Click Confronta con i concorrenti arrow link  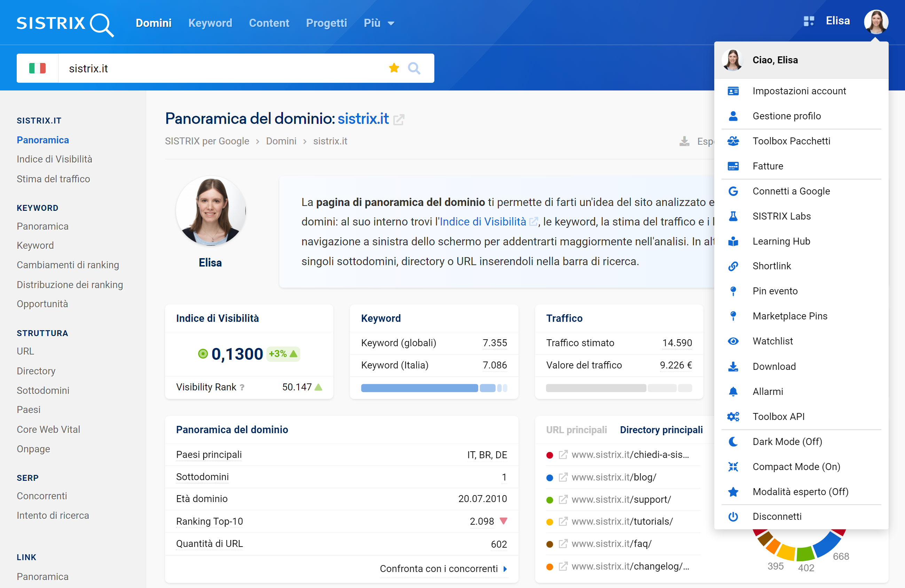pos(443,569)
